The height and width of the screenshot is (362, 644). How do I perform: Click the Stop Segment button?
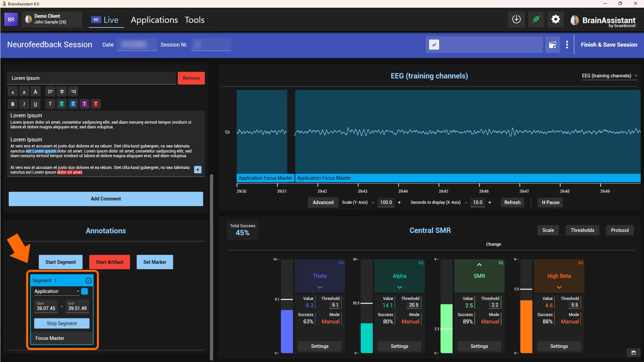pyautogui.click(x=62, y=323)
